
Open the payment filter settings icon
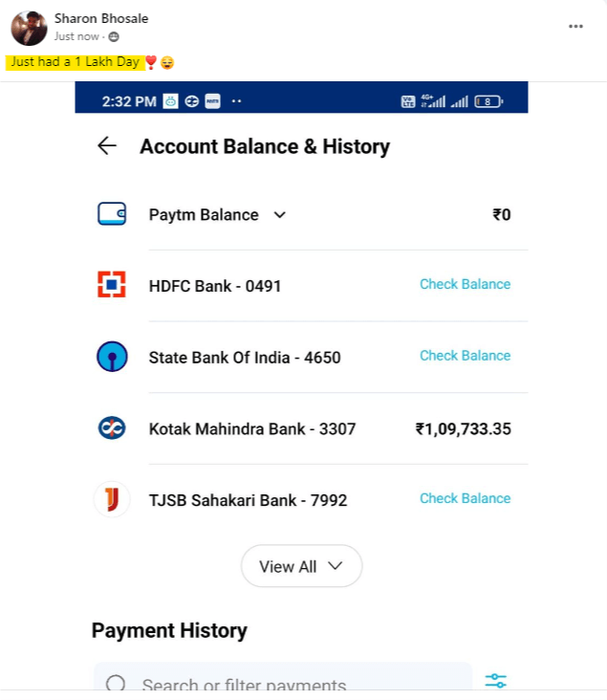495,680
